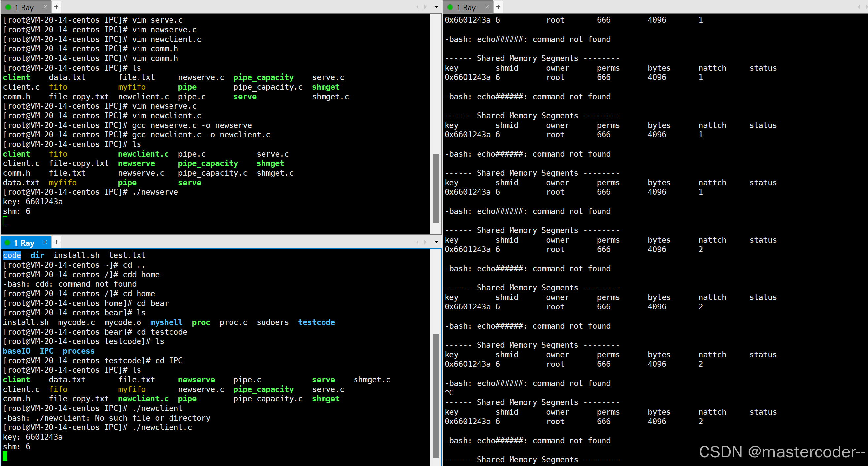
Task: Open a new tab in top-left terminal pane
Action: [56, 6]
